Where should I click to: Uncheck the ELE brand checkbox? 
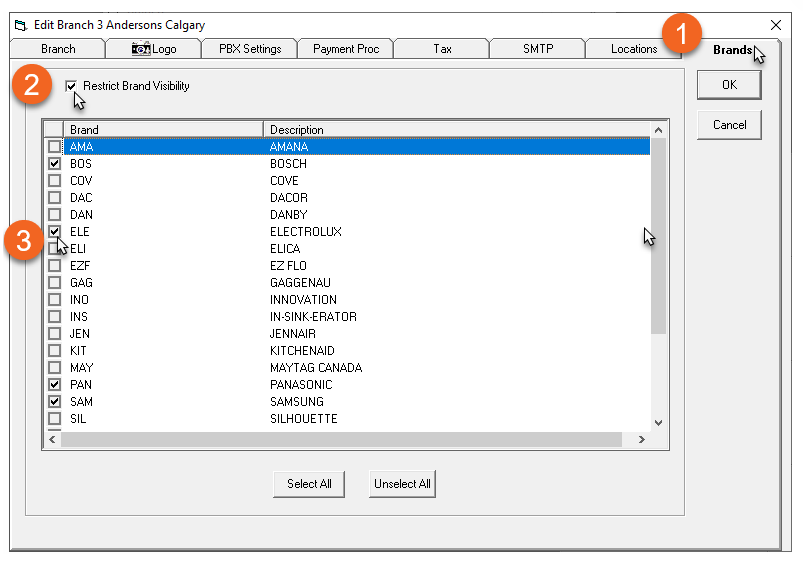tap(54, 231)
